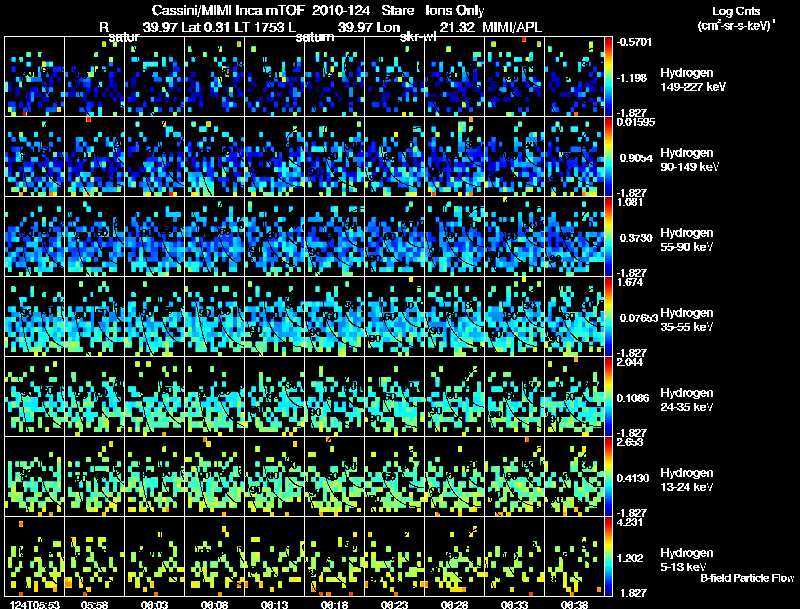Click the '1.674' color scale value
The image size is (800, 609).
pyautogui.click(x=630, y=282)
